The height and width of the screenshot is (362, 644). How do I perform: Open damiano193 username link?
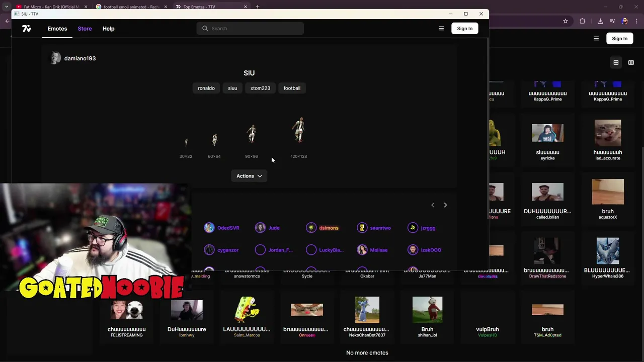80,58
